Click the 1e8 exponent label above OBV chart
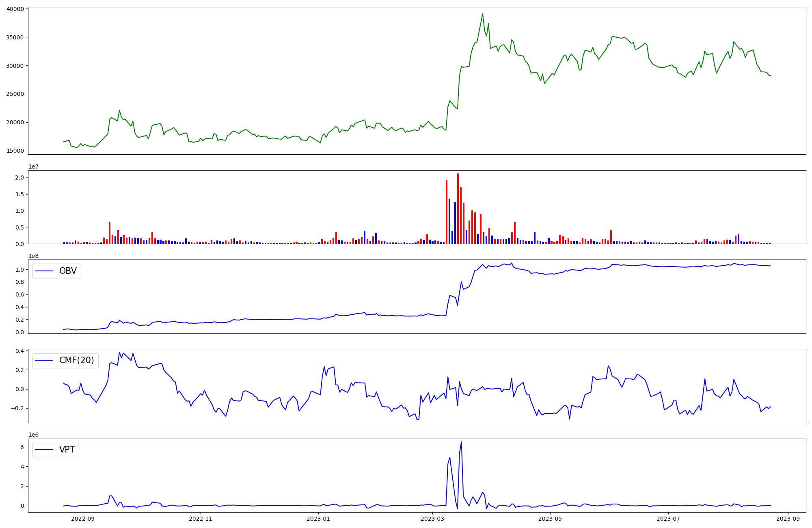The height and width of the screenshot is (528, 812). 33,256
